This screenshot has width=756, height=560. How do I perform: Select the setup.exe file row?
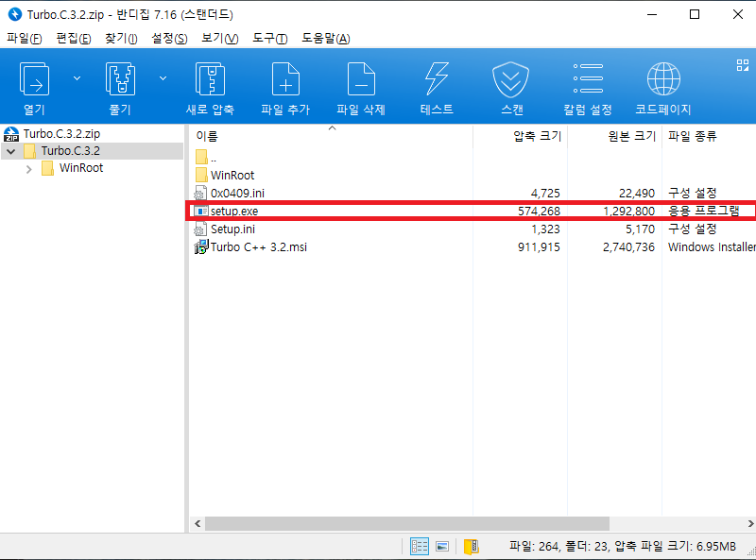471,212
